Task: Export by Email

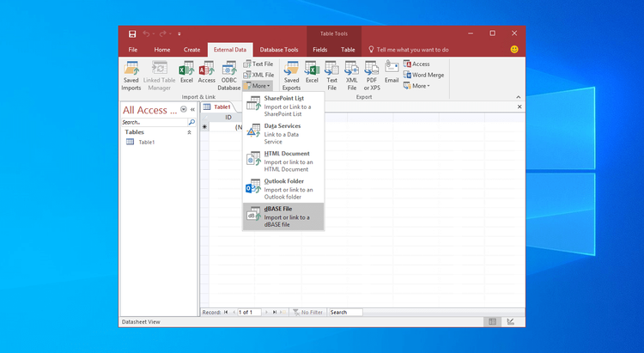Action: (x=392, y=72)
